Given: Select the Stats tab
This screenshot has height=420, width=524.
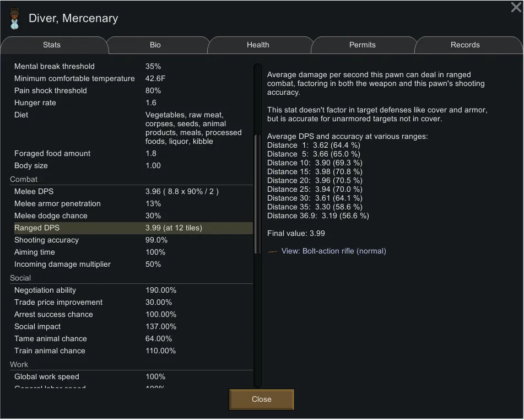Looking at the screenshot, I should [52, 45].
